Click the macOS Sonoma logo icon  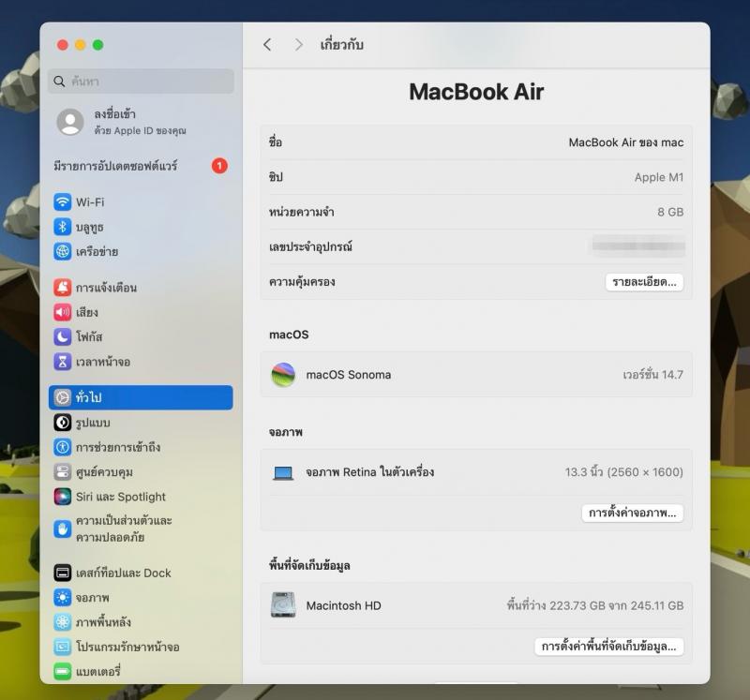click(283, 375)
